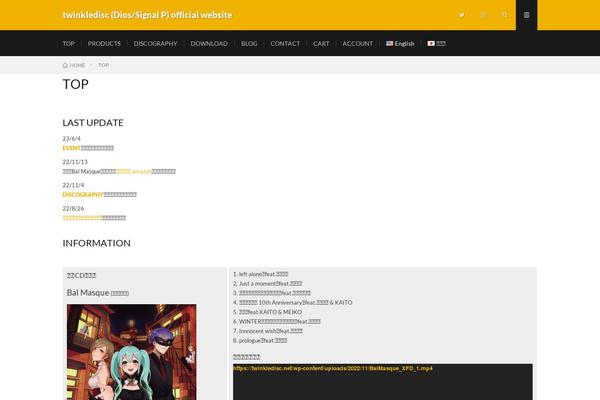This screenshot has width=600, height=400.
Task: Click the Bal Masque album title
Action: point(98,293)
